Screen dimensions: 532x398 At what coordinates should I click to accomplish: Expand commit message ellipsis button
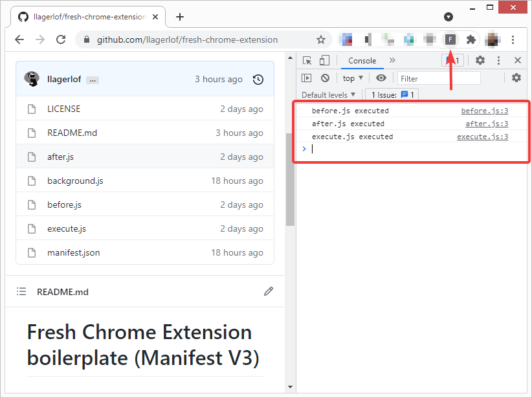coord(93,80)
